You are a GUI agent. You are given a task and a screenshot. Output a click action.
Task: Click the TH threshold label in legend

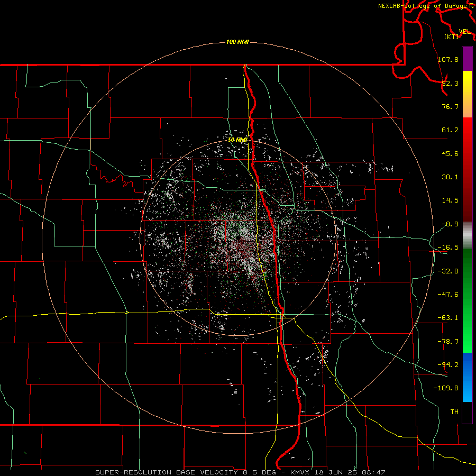[454, 412]
